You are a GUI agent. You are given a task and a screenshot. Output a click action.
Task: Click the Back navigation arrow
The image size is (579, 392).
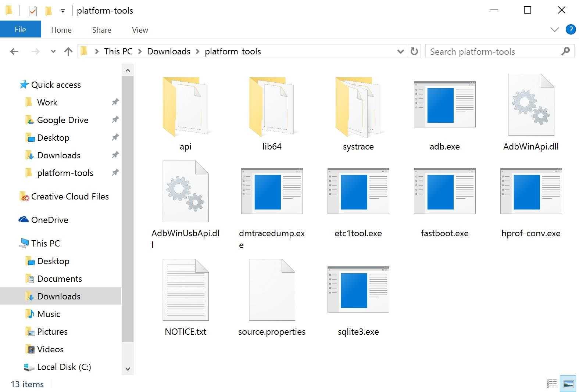click(x=14, y=52)
